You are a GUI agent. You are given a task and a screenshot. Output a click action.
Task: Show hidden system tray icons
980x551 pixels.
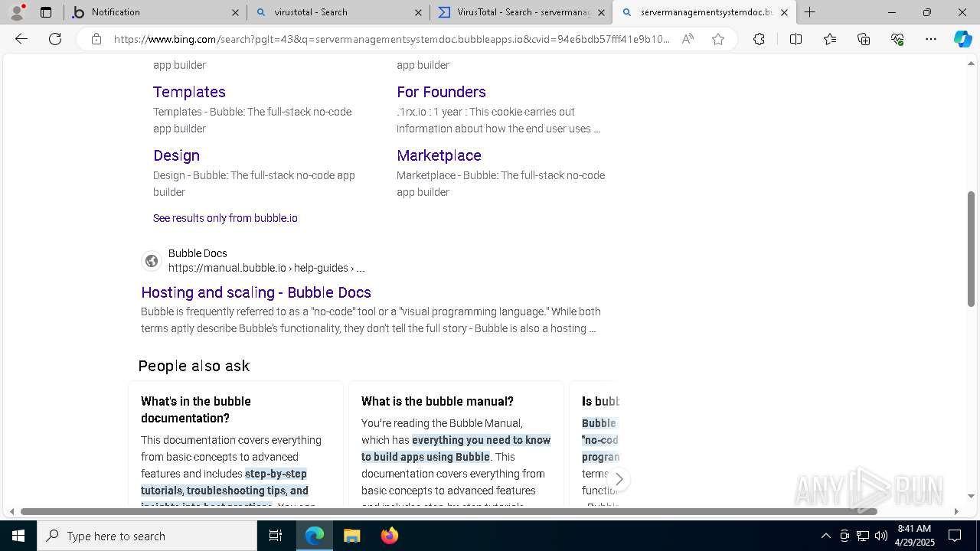tap(825, 536)
